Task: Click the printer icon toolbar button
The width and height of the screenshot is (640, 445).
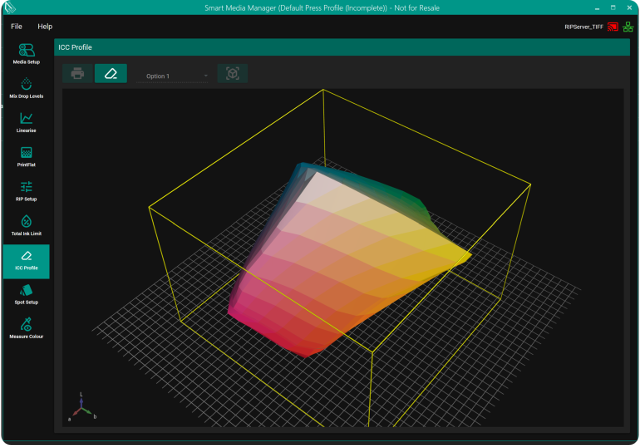Action: coord(78,74)
